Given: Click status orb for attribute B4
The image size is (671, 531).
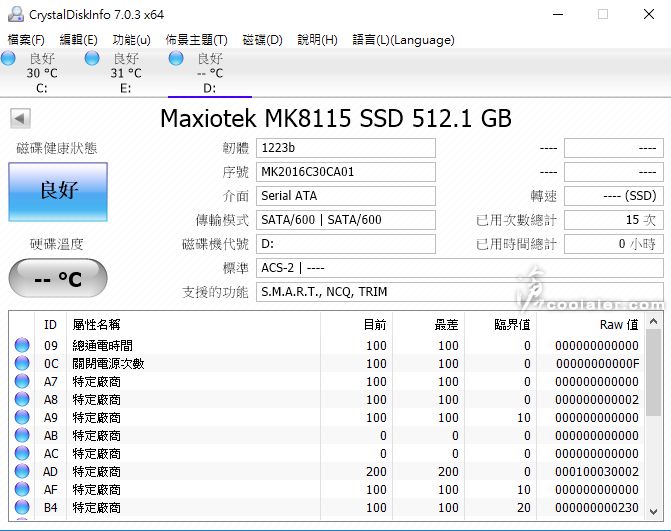Looking at the screenshot, I should 22,507.
